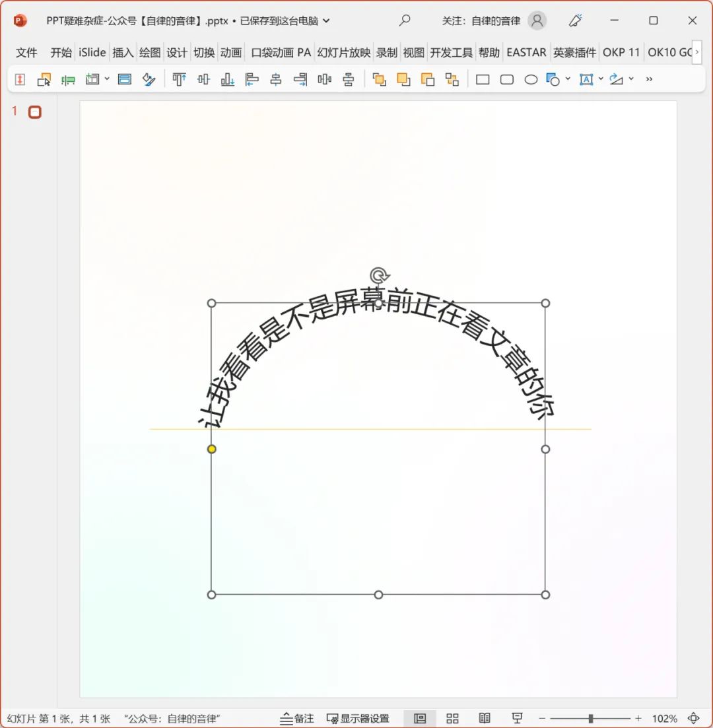Align objects to vertical middle

pos(203,79)
